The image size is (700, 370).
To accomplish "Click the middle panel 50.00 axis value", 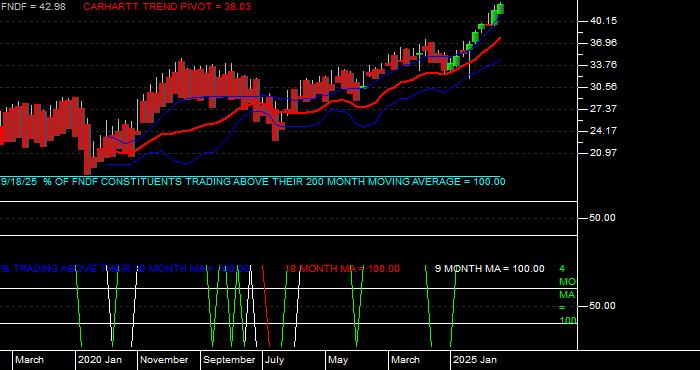I will (603, 218).
